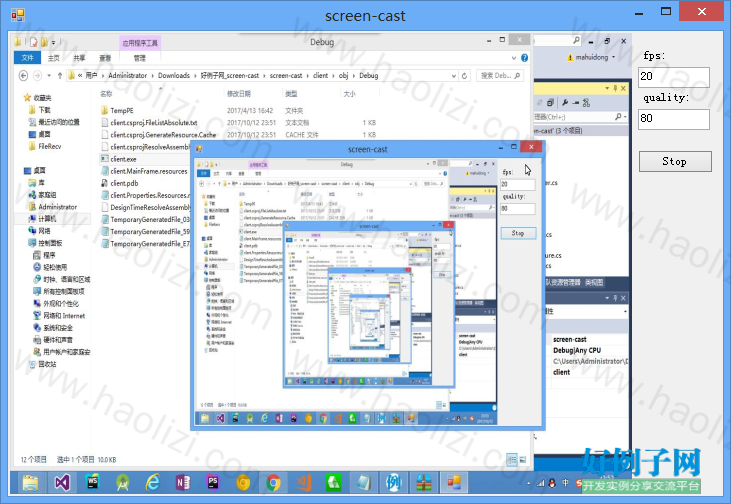Click the collapse-all icon in Solution Explorer toolbar
The image size is (731, 504).
pyautogui.click(x=550, y=103)
